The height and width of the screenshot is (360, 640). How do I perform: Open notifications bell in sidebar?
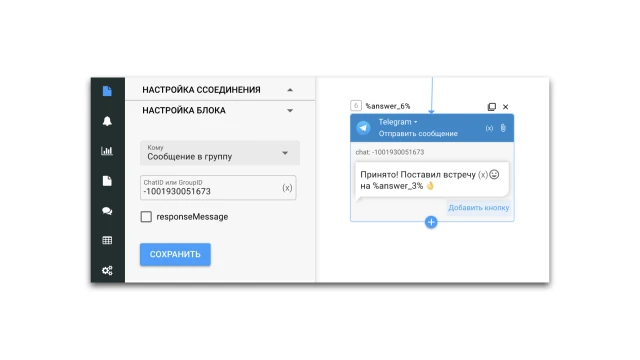coord(107,121)
